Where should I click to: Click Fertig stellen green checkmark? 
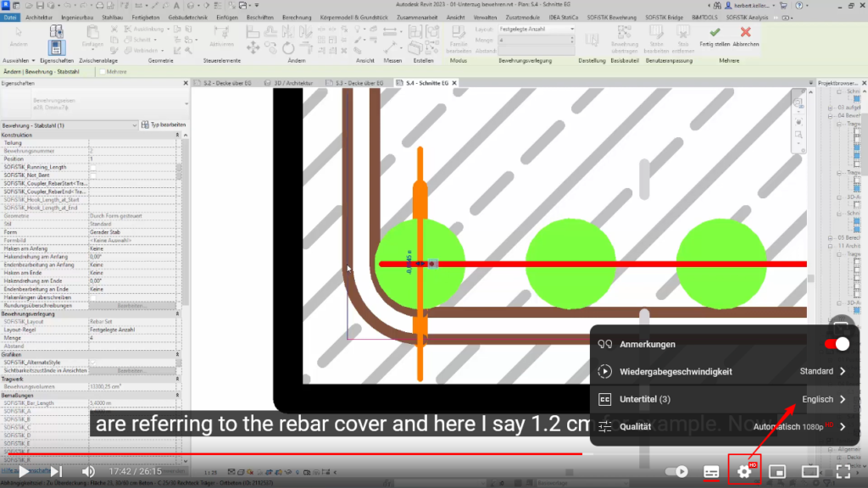pyautogui.click(x=714, y=36)
